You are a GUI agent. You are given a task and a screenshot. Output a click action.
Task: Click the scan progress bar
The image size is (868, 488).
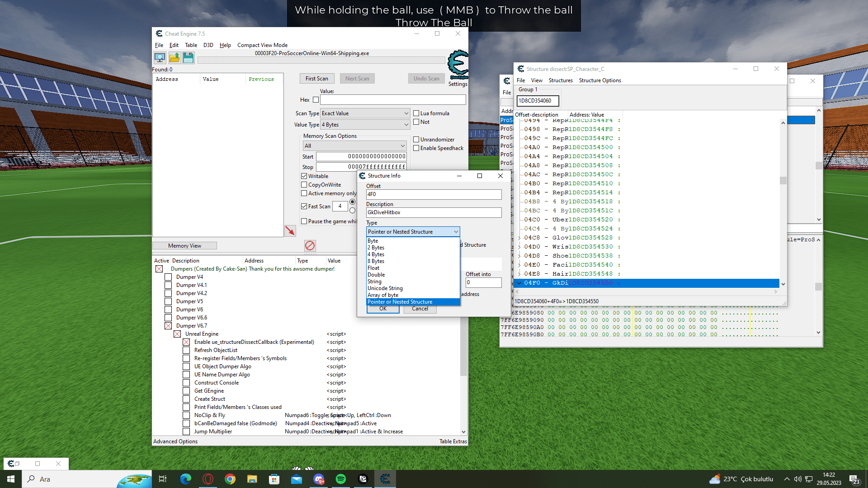click(x=321, y=60)
